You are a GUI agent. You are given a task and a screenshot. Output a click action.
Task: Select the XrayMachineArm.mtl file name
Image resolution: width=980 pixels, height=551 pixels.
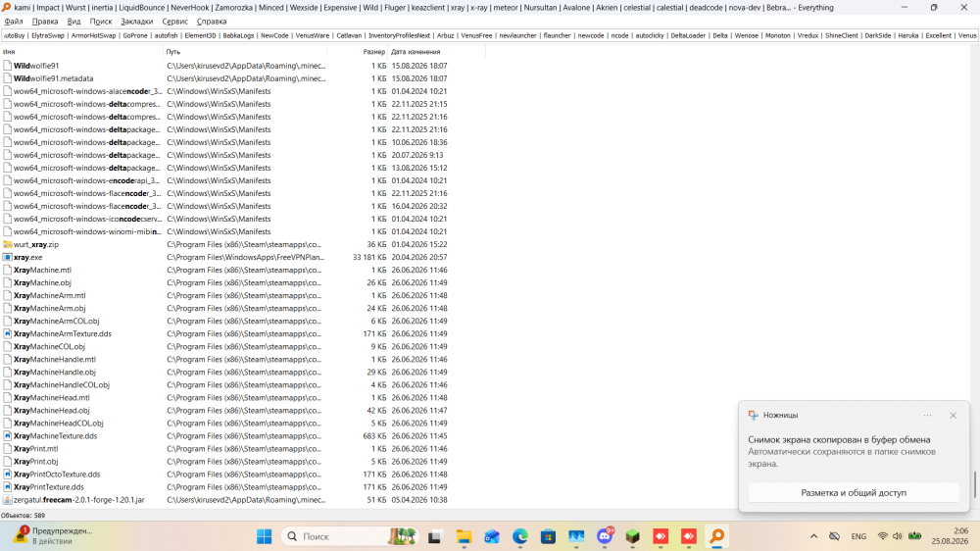(x=49, y=296)
